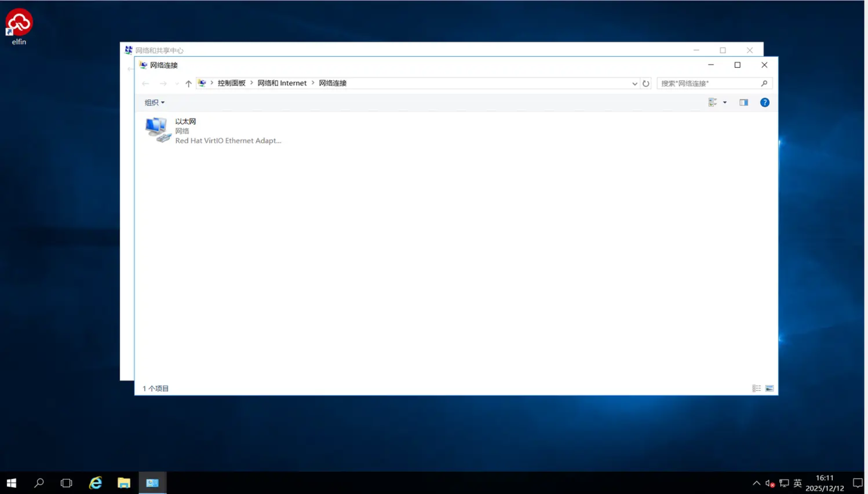The width and height of the screenshot is (868, 494).
Task: Switch to large icons view in status bar
Action: (769, 388)
